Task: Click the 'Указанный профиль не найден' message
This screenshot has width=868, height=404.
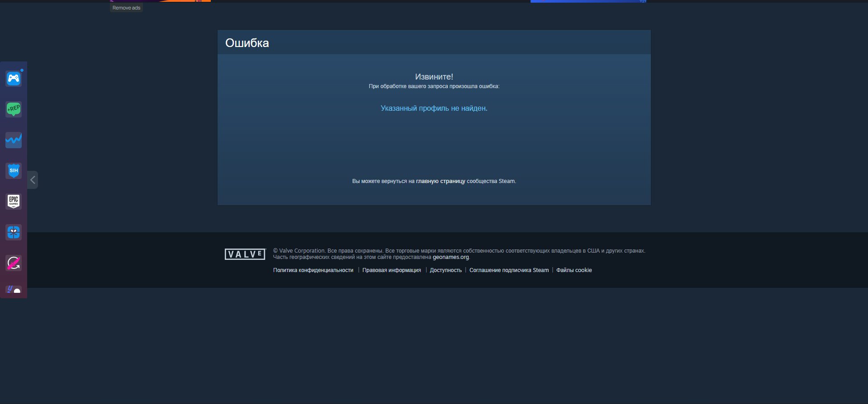Action: pos(434,108)
